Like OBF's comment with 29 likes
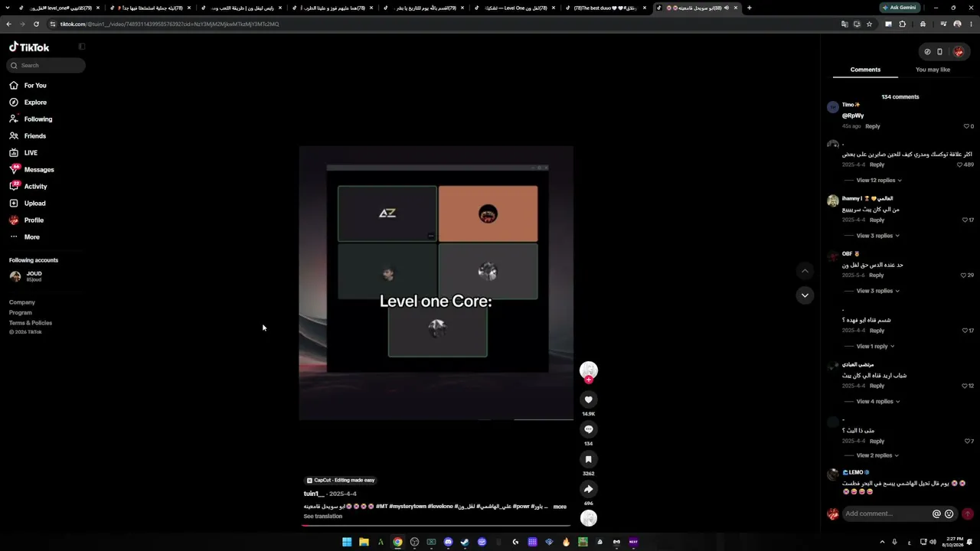980x551 pixels. 964,275
